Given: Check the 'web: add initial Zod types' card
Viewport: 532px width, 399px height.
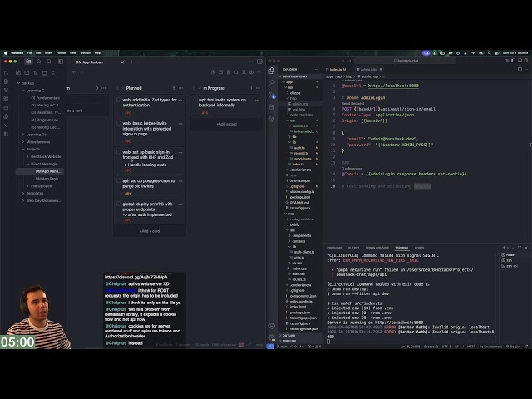Looking at the screenshot, I should coord(118,100).
